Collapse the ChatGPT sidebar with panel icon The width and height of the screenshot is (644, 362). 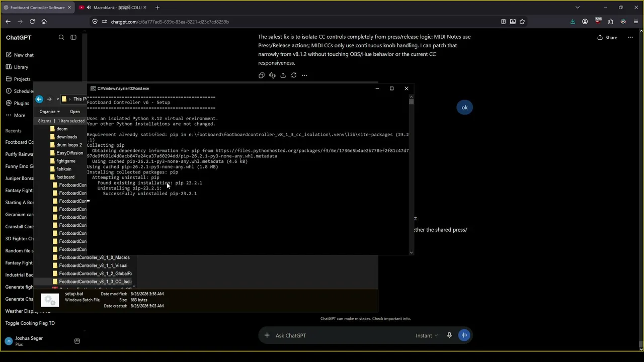coord(73,37)
